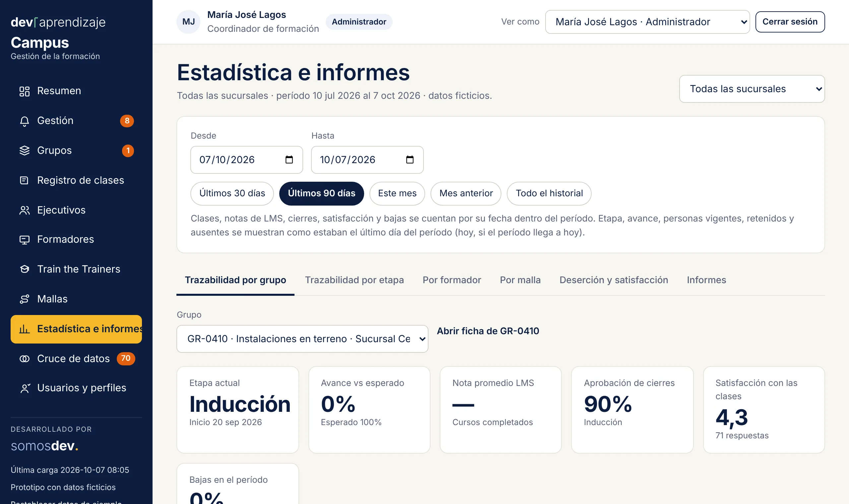
Task: Switch to Trazabilidad por etapa tab
Action: click(354, 280)
